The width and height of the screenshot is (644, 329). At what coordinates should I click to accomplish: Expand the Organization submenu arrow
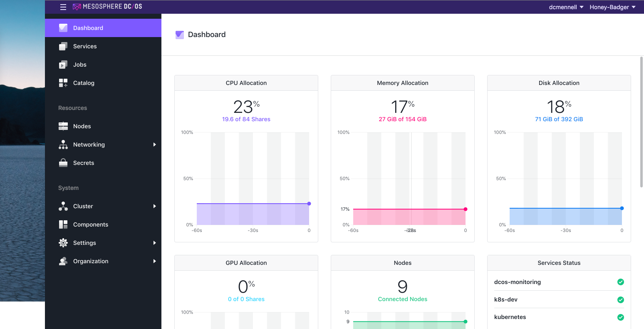(154, 261)
